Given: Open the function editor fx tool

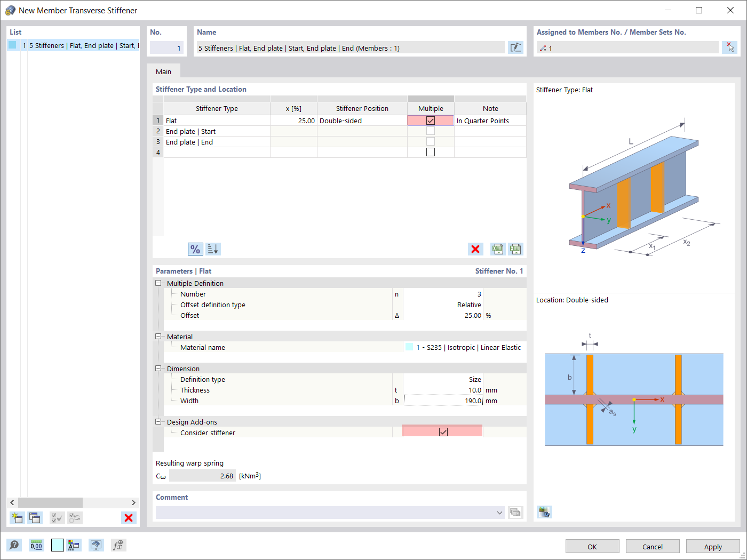Looking at the screenshot, I should coord(118,545).
